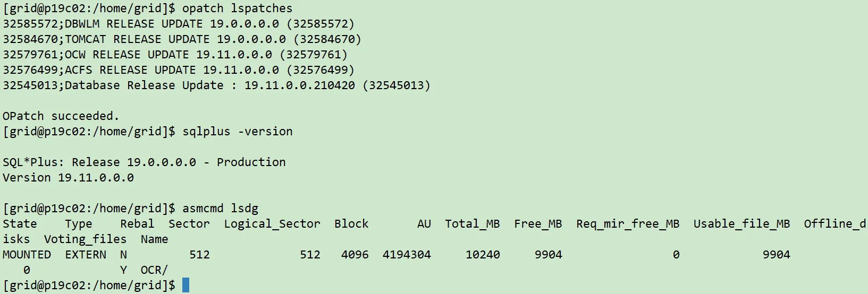Click the TOMCAT RELEASE UPDATE line
Image resolution: width=868 pixels, height=294 pixels.
pyautogui.click(x=182, y=39)
